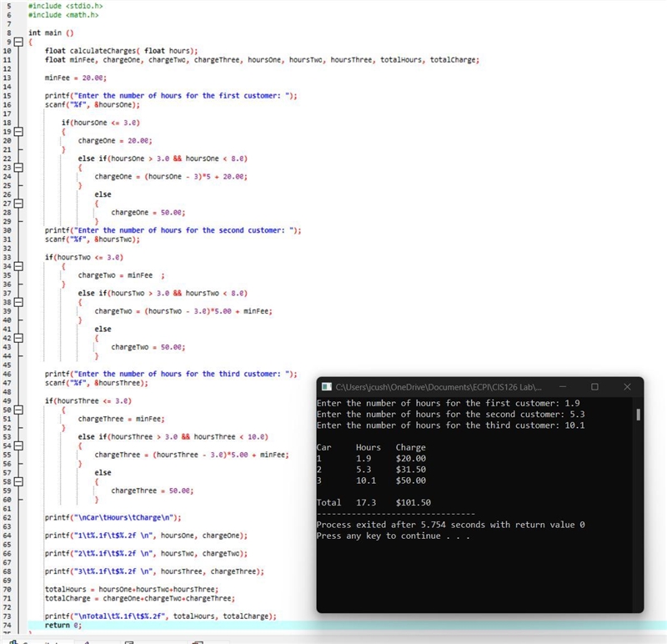Image resolution: width=667 pixels, height=644 pixels.
Task: Click the first customer printf prompt in code
Action: point(171,96)
